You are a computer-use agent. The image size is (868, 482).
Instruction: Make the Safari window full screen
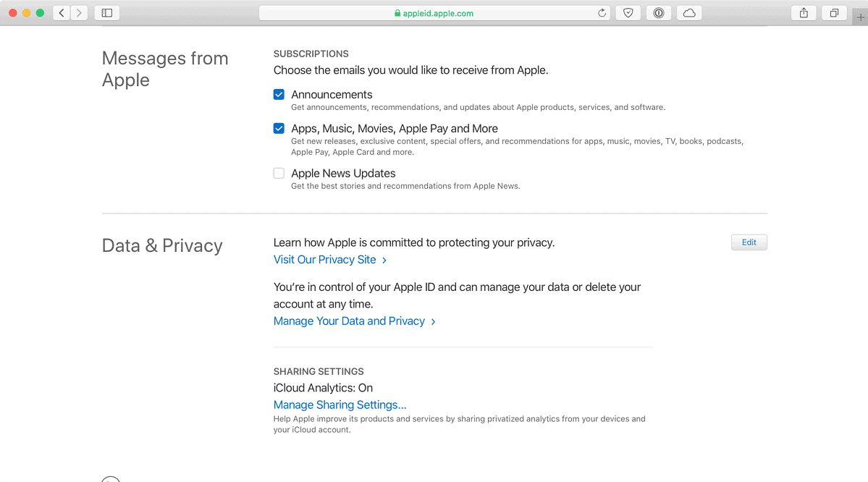[40, 13]
